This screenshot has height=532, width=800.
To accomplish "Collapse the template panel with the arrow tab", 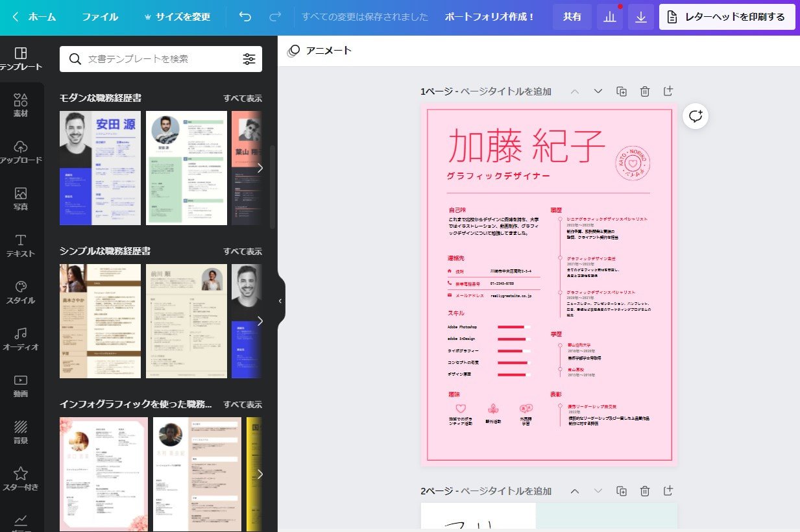I will 280,300.
